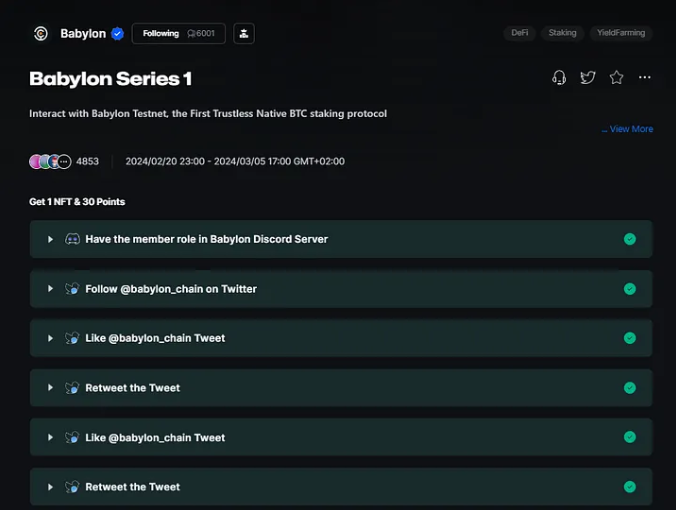The width and height of the screenshot is (676, 510).
Task: Open the support headset icon
Action: [559, 78]
